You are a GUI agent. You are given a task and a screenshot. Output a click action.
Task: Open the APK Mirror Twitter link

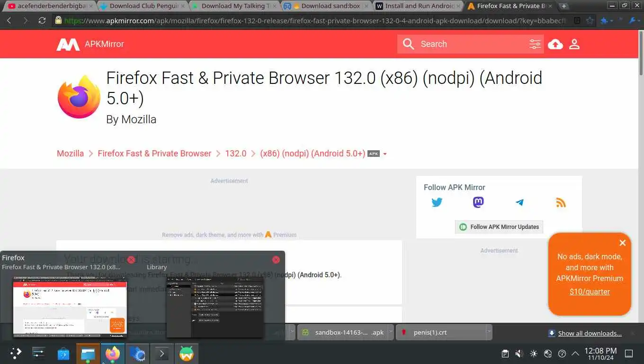[x=437, y=202]
